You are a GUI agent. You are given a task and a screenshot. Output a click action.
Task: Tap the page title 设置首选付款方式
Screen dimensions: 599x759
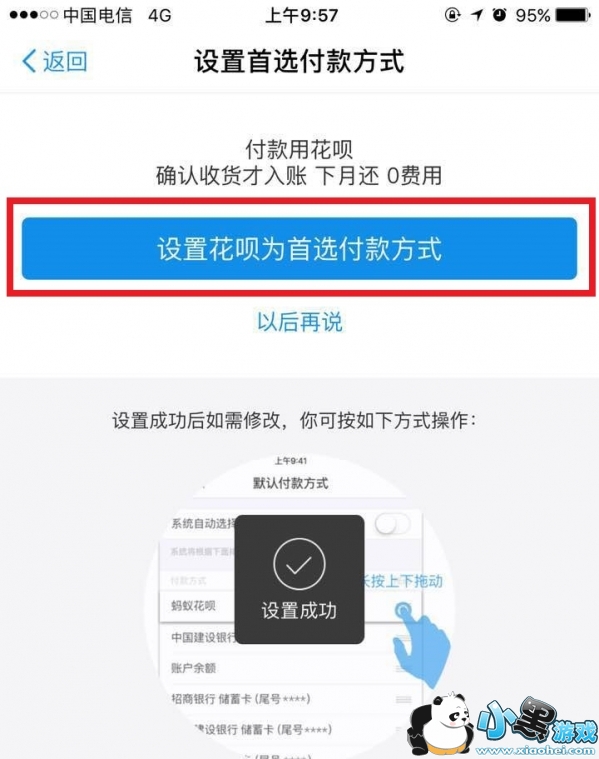(299, 61)
